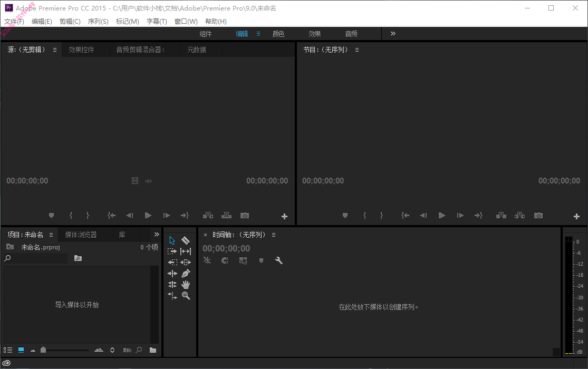Choose the Track Select Backward tool

[172, 262]
